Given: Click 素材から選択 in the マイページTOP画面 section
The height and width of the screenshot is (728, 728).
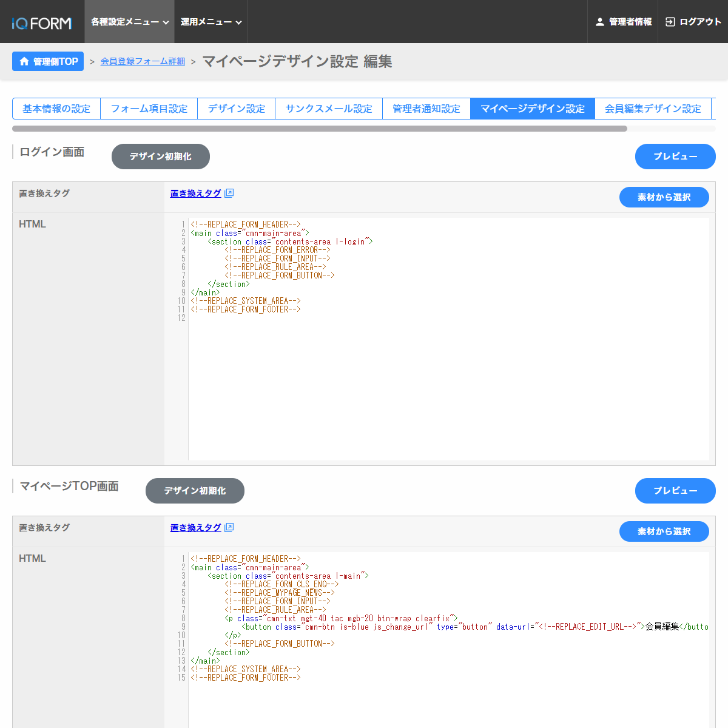Looking at the screenshot, I should coord(664,531).
